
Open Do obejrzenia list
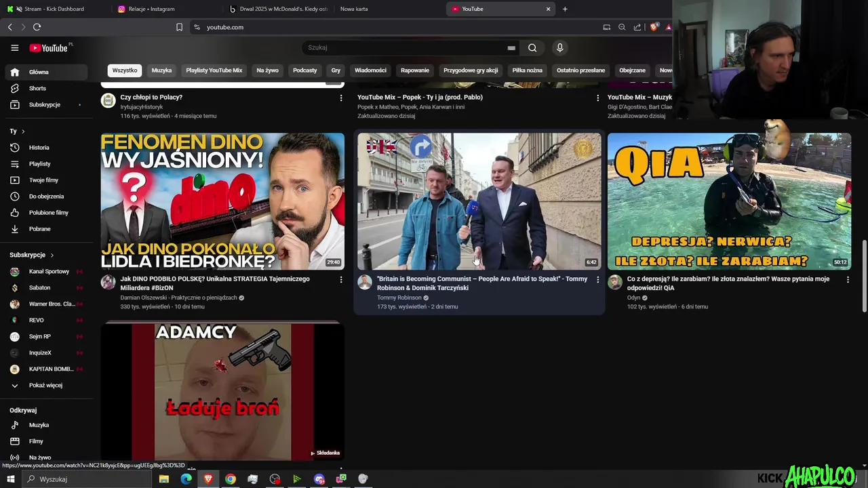point(46,196)
